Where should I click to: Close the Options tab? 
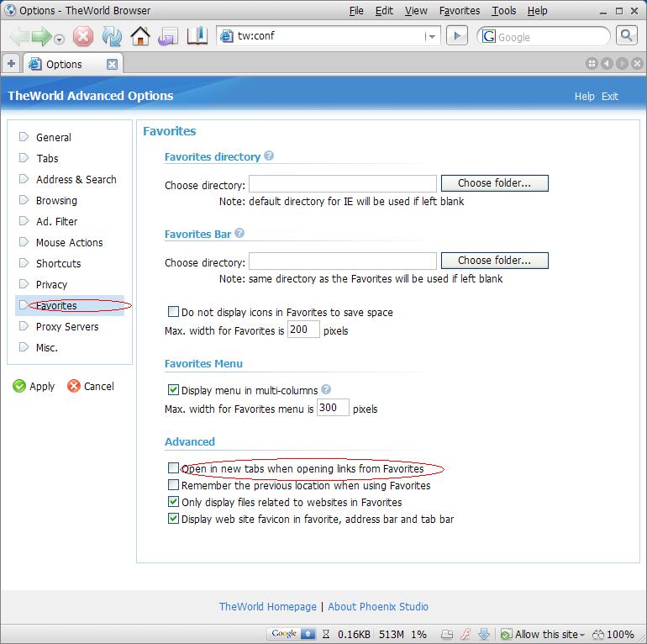coord(112,65)
